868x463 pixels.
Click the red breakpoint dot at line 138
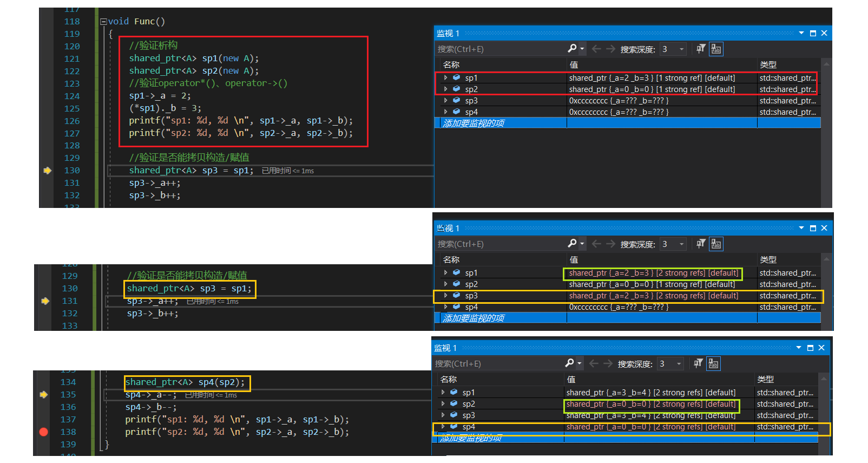tap(44, 432)
